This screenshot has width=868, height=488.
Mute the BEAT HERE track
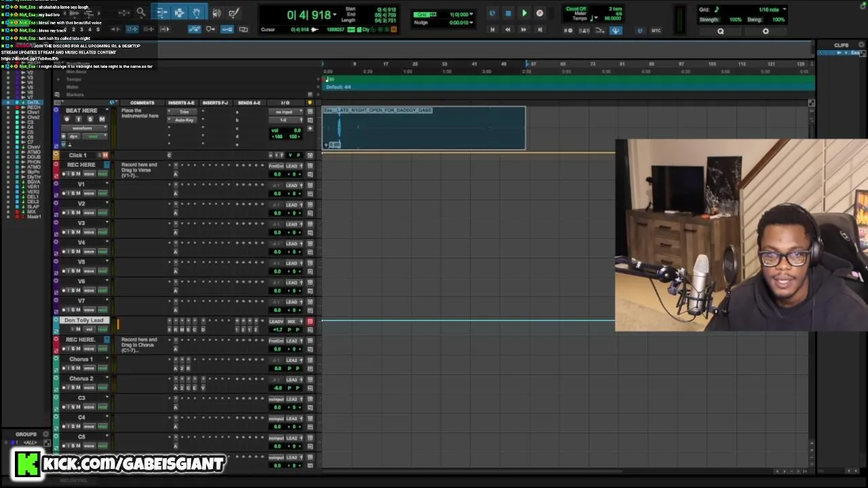(102, 119)
